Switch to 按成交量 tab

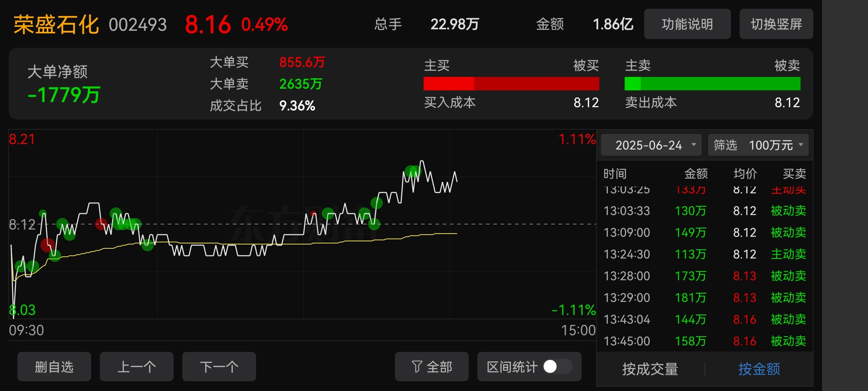[x=650, y=369]
